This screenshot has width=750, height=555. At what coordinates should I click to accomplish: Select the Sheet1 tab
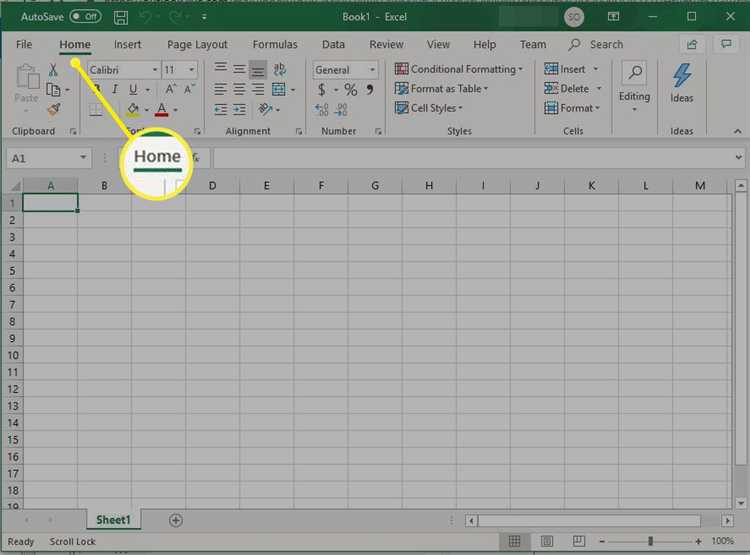coord(113,520)
